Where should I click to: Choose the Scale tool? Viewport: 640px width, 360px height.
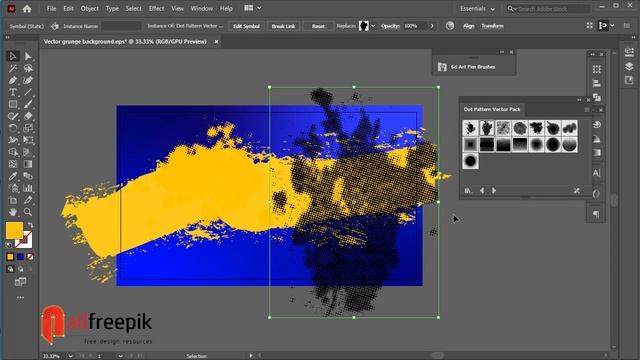[28, 128]
